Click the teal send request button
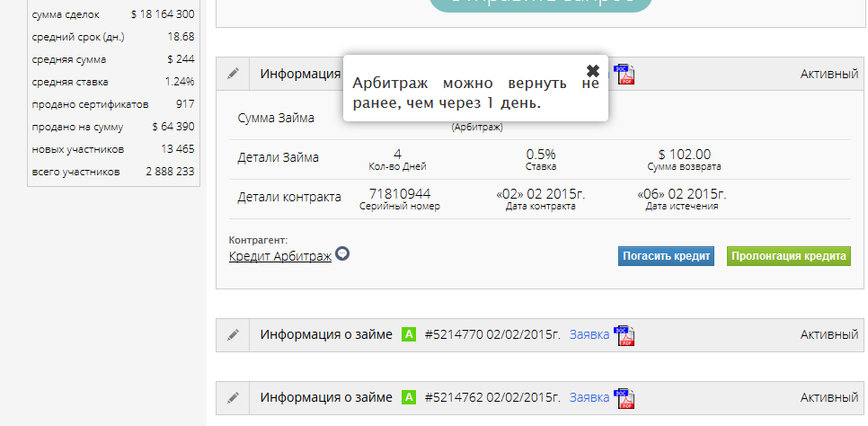868x426 pixels. coord(541,4)
